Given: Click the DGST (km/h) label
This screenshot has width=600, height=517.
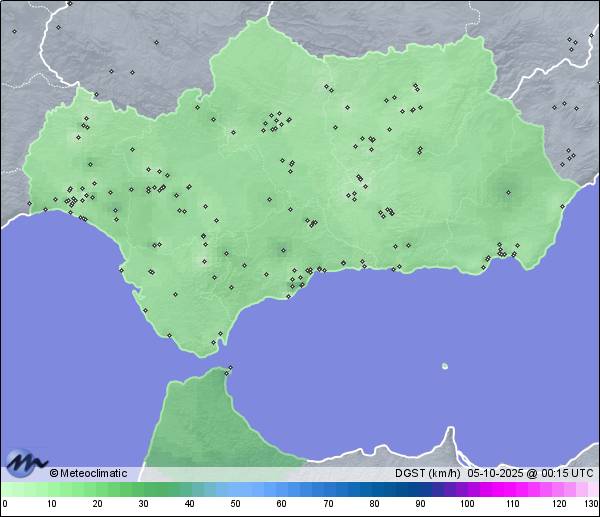Looking at the screenshot, I should (x=427, y=473).
